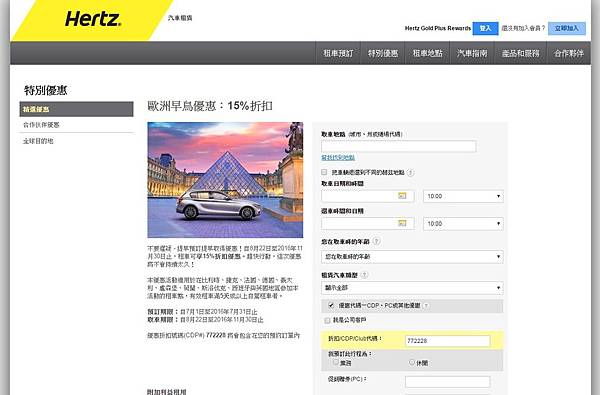Open 特別優惠 navigation menu

point(383,53)
